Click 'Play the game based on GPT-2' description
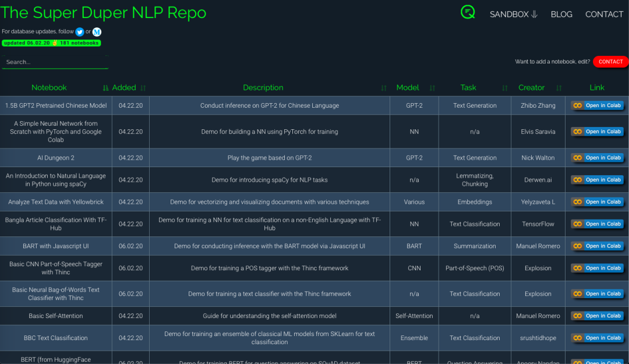Image resolution: width=629 pixels, height=364 pixels. (x=270, y=158)
